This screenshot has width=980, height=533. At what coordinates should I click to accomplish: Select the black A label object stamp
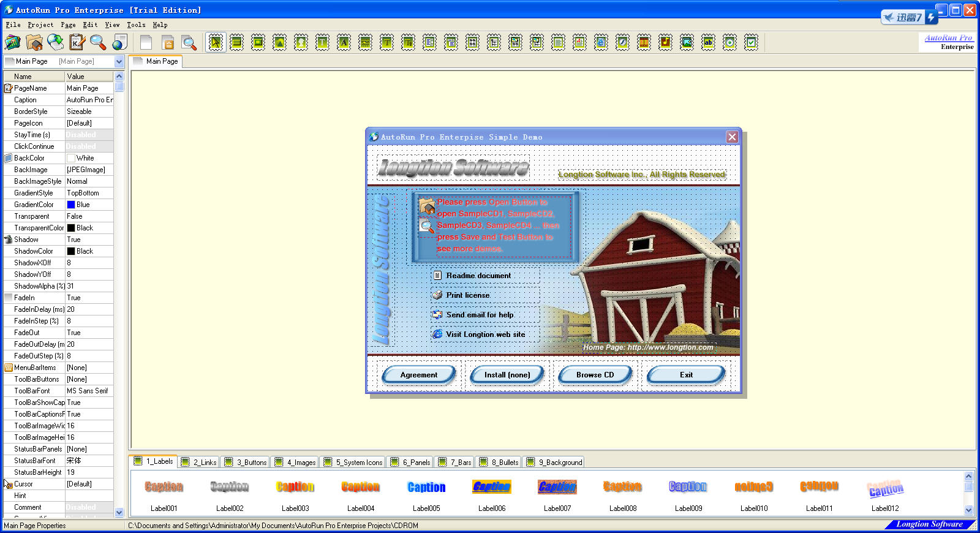(x=344, y=42)
